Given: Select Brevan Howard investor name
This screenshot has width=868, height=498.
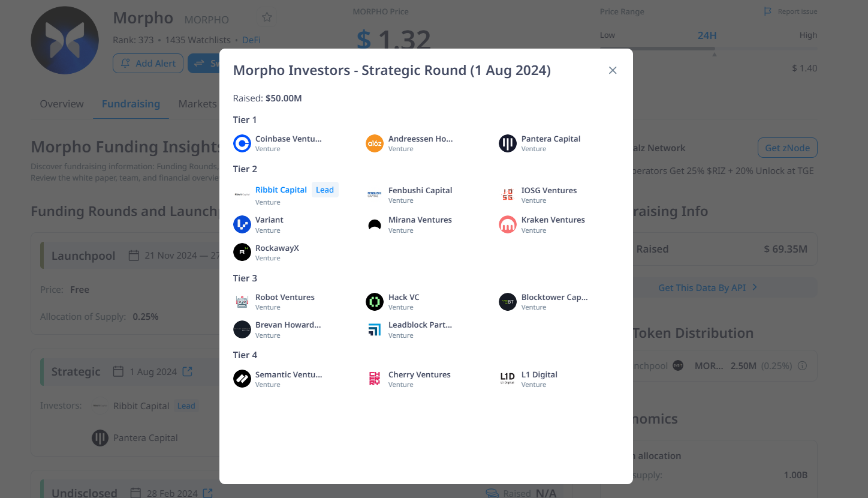Looking at the screenshot, I should (x=288, y=325).
